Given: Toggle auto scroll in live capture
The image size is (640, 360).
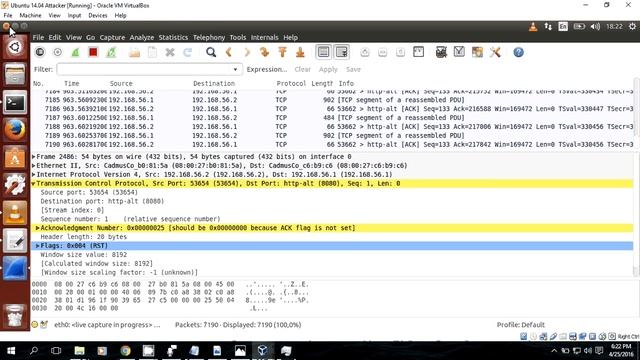Looking at the screenshot, I should (341, 52).
